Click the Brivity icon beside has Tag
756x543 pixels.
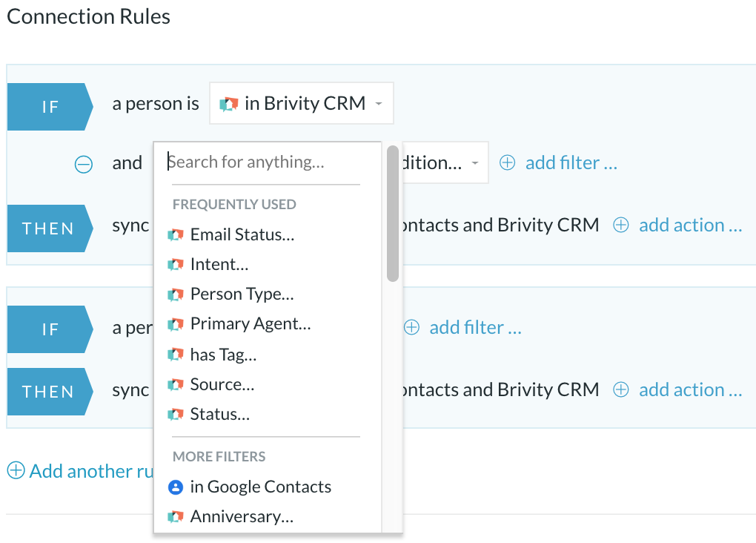pos(176,355)
